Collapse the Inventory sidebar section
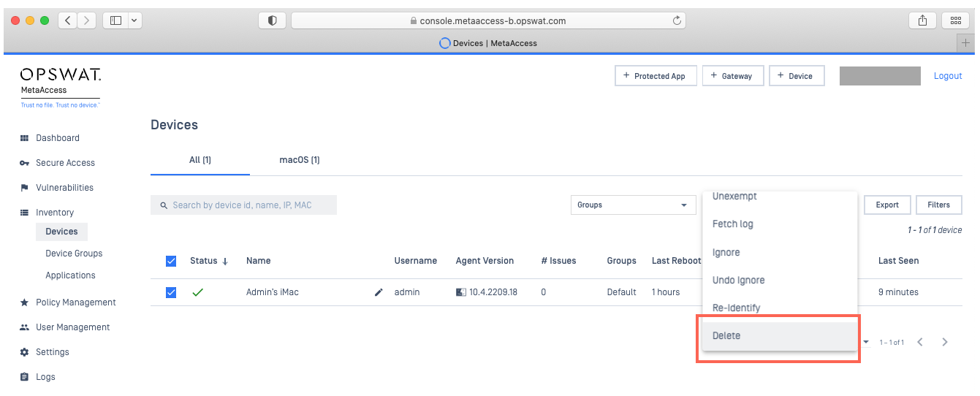980x396 pixels. pyautogui.click(x=55, y=213)
